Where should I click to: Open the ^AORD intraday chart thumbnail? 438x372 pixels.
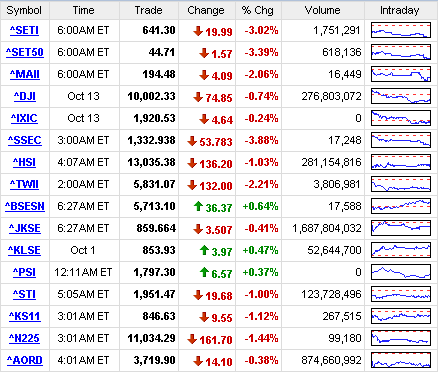click(x=401, y=360)
